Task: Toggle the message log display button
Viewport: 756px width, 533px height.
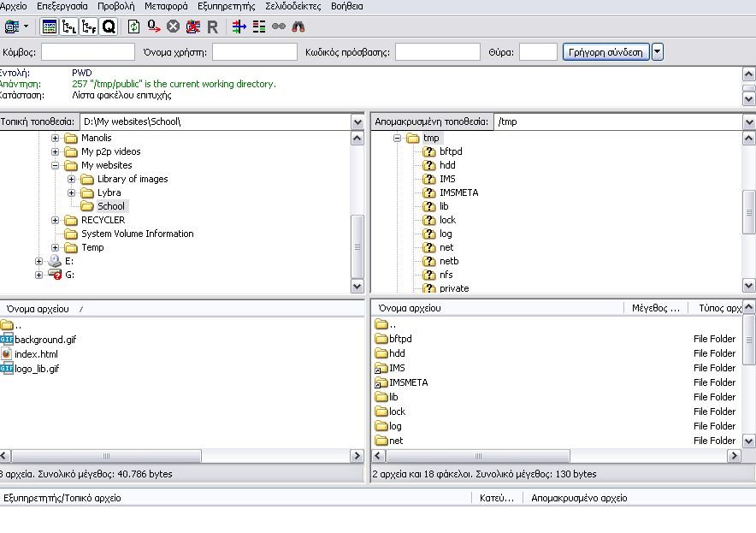Action: click(50, 27)
